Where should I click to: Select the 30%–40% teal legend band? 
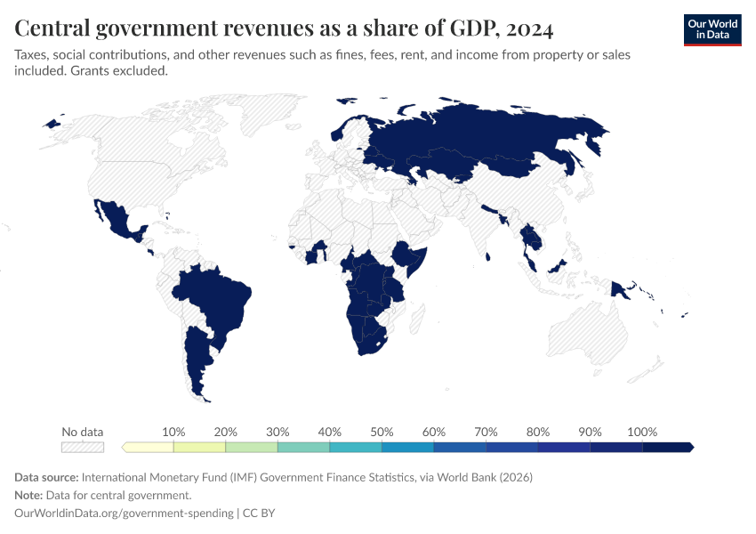coord(303,447)
